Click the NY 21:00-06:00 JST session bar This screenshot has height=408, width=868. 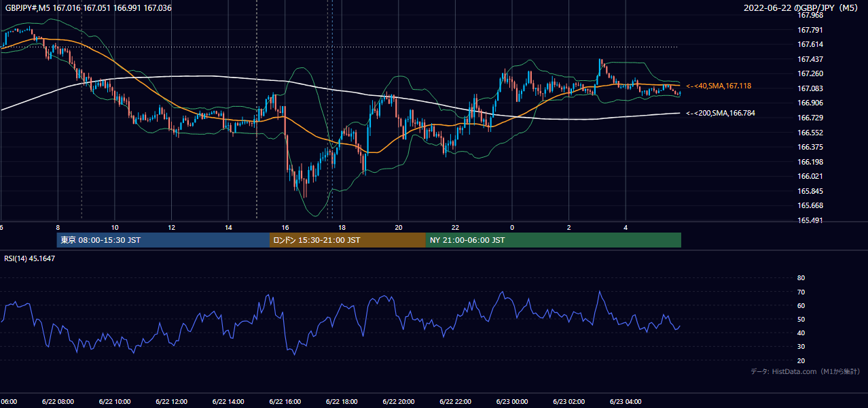554,240
